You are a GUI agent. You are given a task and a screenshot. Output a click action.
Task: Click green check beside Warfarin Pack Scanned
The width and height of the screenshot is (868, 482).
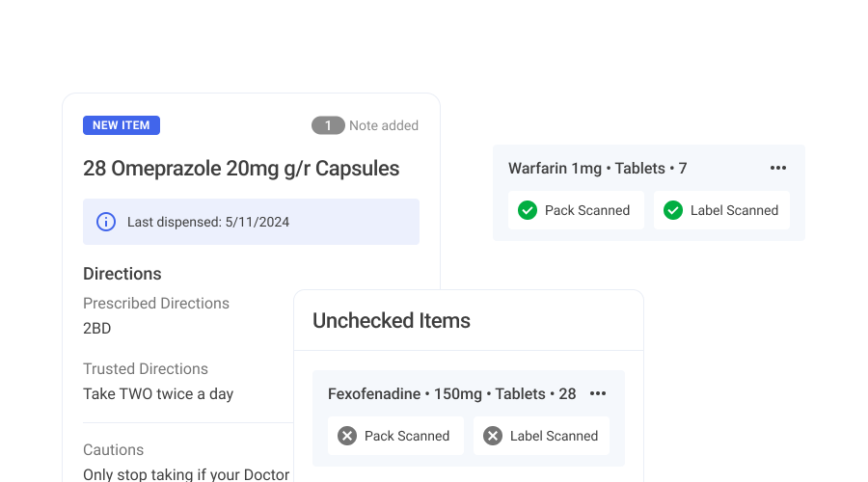528,210
